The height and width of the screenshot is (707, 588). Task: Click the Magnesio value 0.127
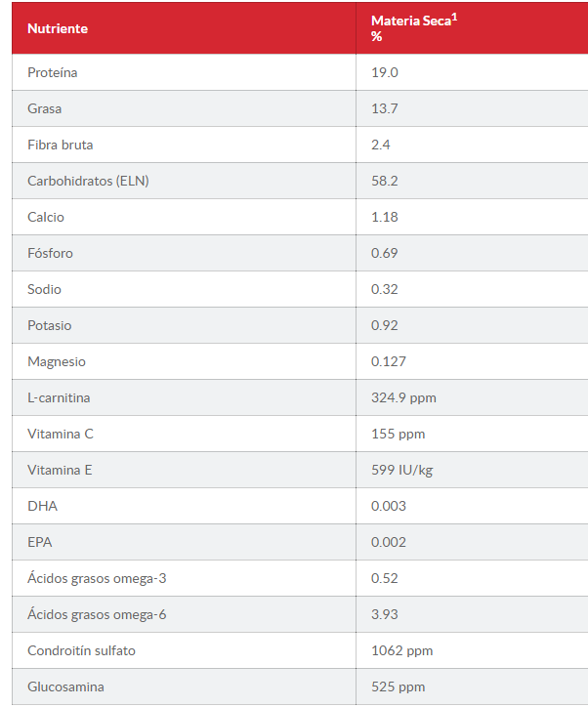point(389,361)
